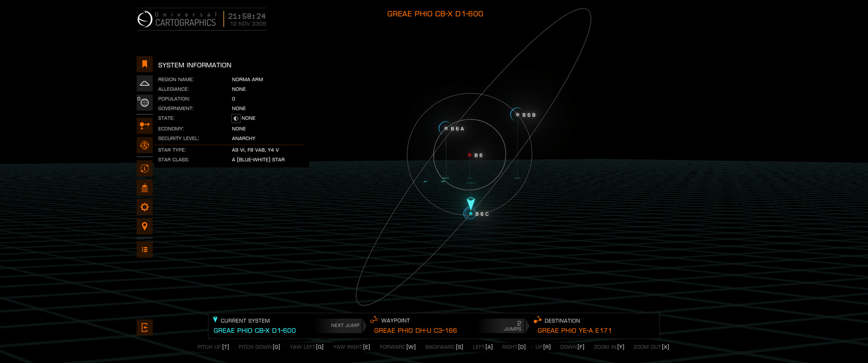Click current system GREAE PHIO CB-X D1-600

[x=255, y=330]
